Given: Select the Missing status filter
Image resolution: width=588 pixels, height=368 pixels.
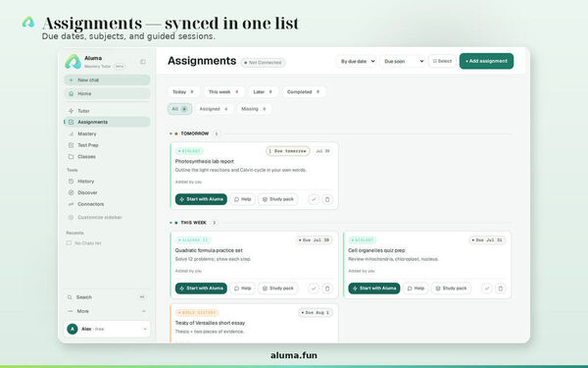Looking at the screenshot, I should pyautogui.click(x=254, y=109).
